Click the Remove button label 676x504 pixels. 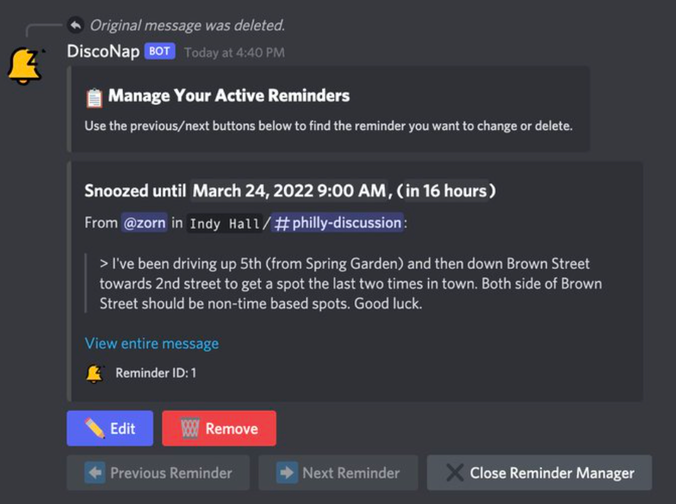[x=232, y=429]
